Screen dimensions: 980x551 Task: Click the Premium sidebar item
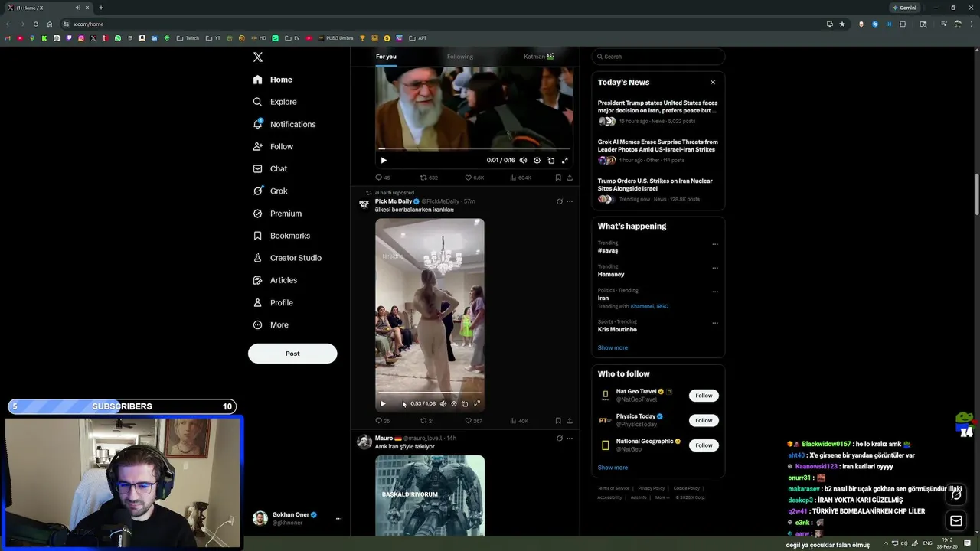click(276, 214)
